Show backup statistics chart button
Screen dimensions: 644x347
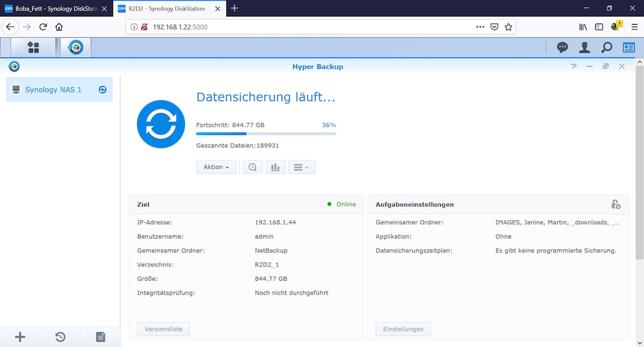[275, 167]
